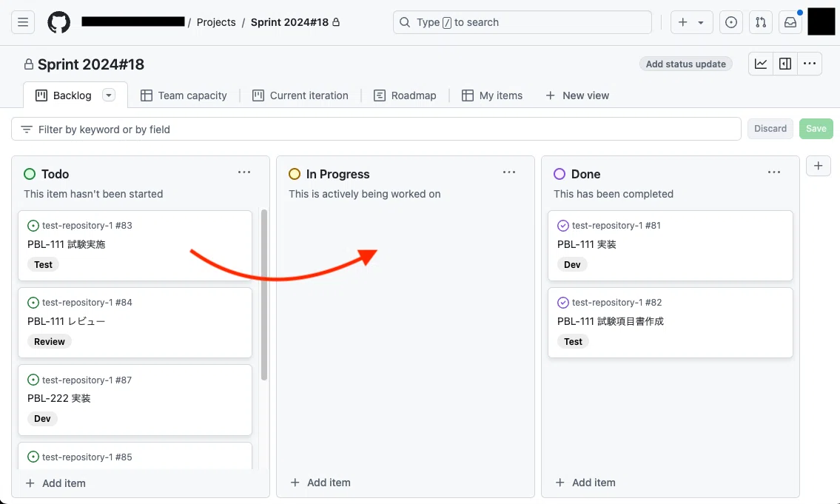The image size is (840, 504).
Task: Open the Todo column options menu
Action: (244, 172)
